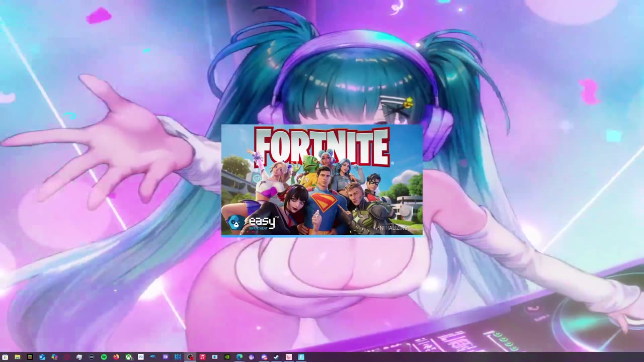Screen dimensions: 644x362
Task: Select the light blue Fortnite taskbar icon
Action: pyautogui.click(x=301, y=357)
